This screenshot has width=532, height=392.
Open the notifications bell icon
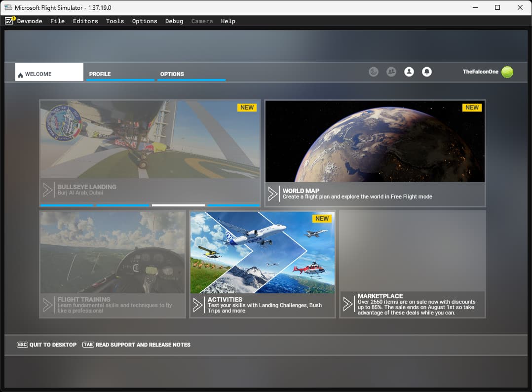(x=426, y=72)
